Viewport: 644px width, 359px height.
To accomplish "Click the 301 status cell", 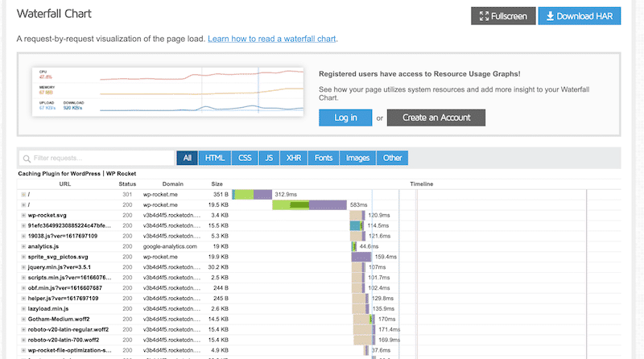I will tap(127, 194).
